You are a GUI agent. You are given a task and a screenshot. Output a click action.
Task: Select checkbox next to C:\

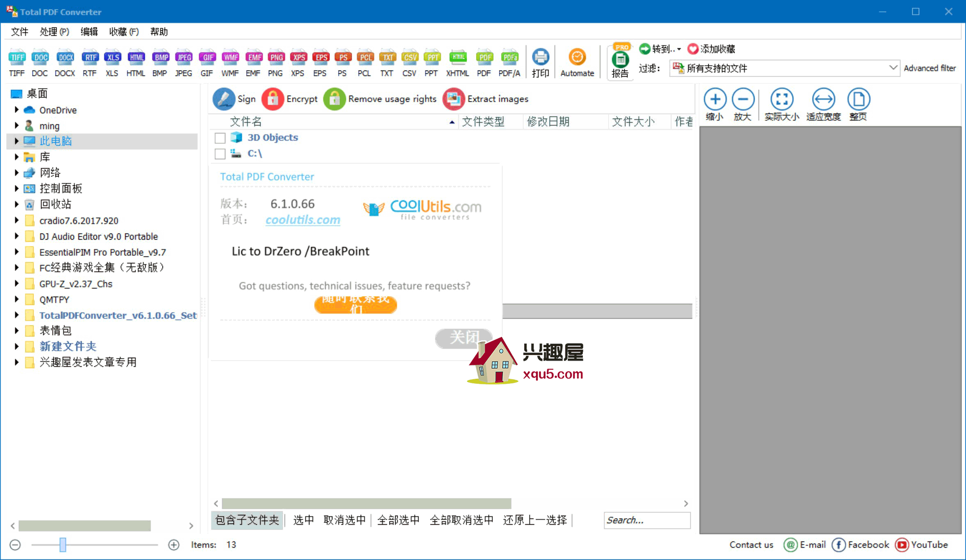point(220,154)
